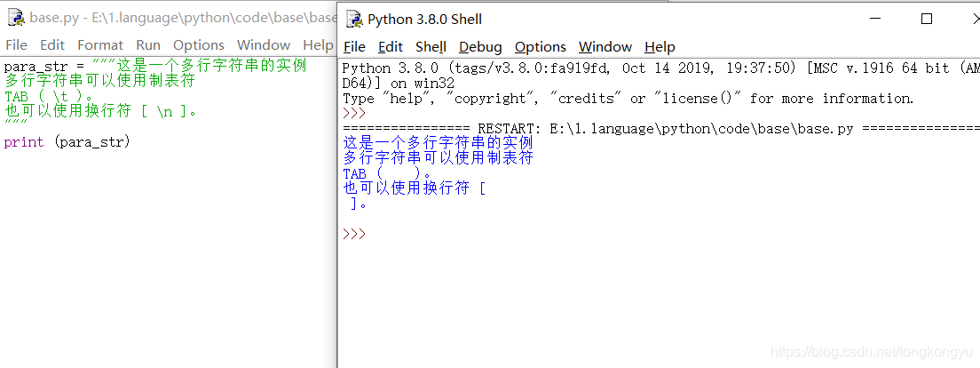Open Help menu in base.py editor window
Image resolution: width=980 pixels, height=368 pixels.
(318, 45)
